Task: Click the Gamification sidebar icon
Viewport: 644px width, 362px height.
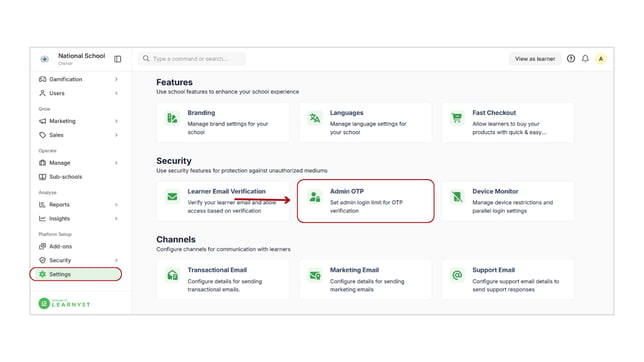Action: (x=42, y=79)
